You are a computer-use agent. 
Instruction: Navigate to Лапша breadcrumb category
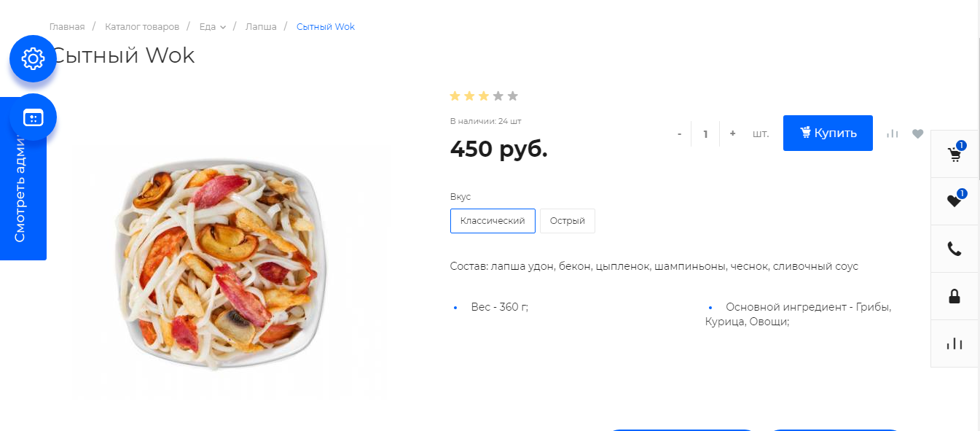click(x=261, y=27)
